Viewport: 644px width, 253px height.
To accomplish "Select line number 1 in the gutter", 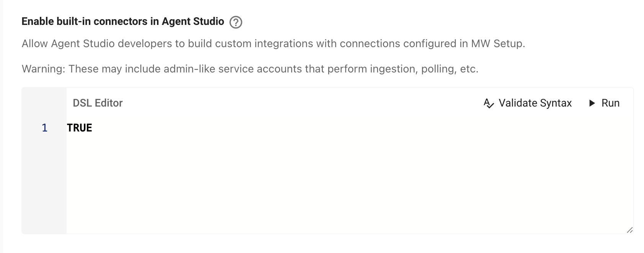I will pyautogui.click(x=44, y=128).
